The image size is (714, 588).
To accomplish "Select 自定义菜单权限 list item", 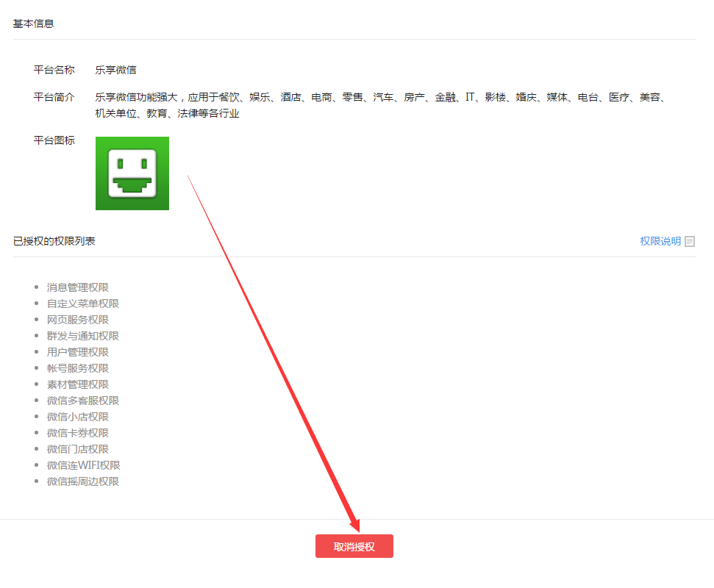I will pyautogui.click(x=82, y=304).
